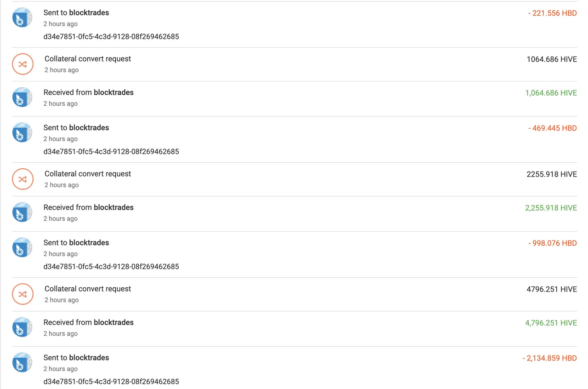Click blocktrades avatar on 2,255.918 HIVE receipt
The width and height of the screenshot is (588, 389).
22,212
